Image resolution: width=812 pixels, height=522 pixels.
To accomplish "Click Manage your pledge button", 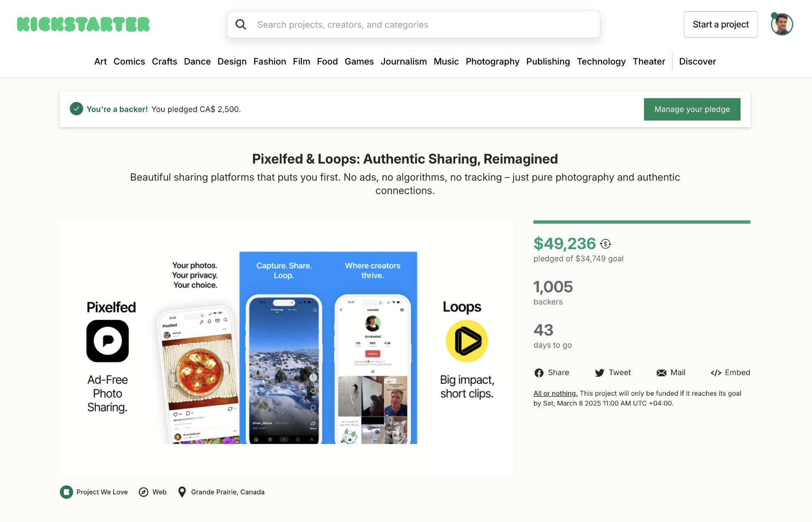I will click(x=692, y=109).
